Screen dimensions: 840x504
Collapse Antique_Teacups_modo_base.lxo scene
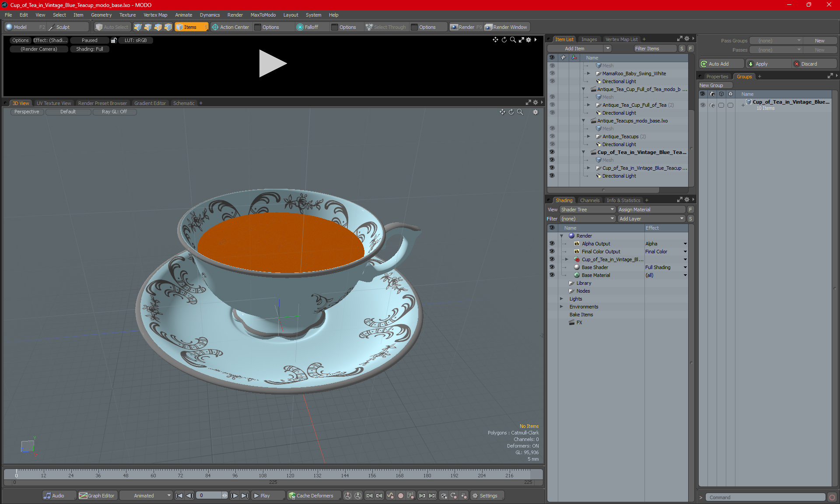[x=583, y=121]
